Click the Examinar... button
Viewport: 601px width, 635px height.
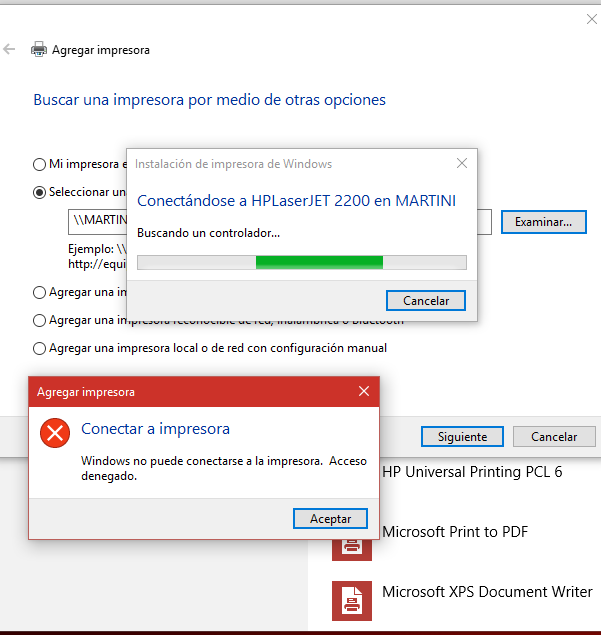(x=543, y=222)
